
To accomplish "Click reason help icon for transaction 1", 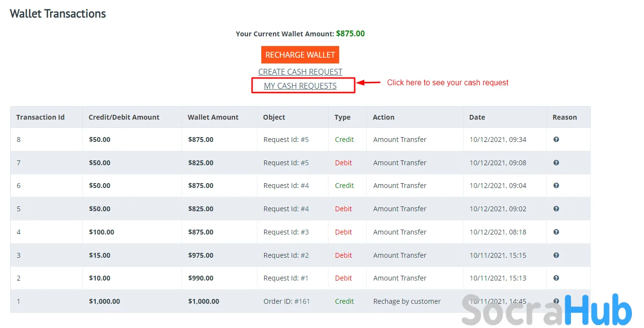I will (556, 301).
